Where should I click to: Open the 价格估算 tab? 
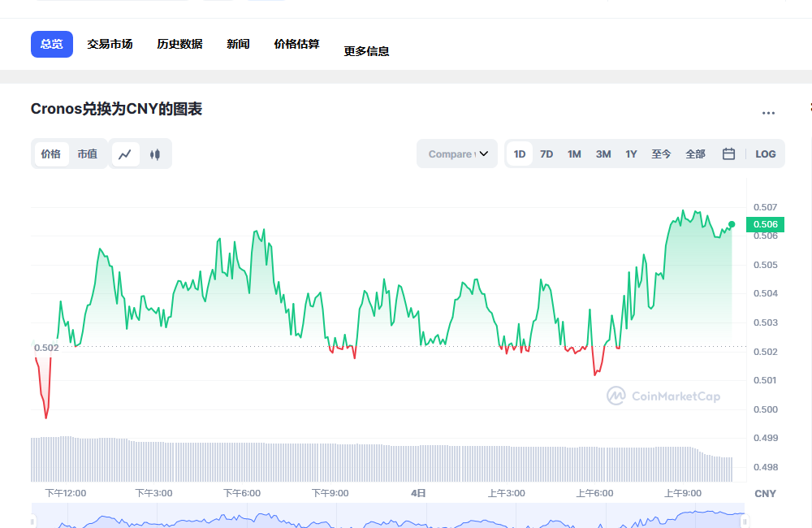coord(296,44)
